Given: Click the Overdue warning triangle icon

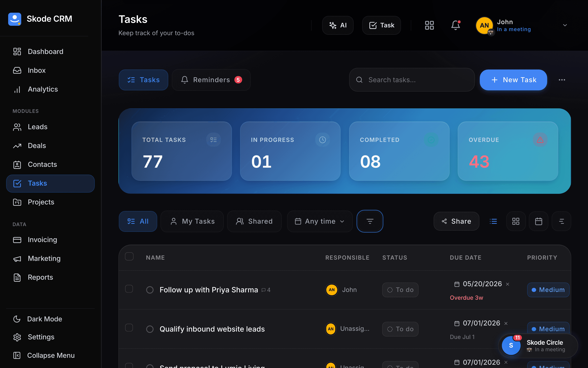Looking at the screenshot, I should [540, 140].
